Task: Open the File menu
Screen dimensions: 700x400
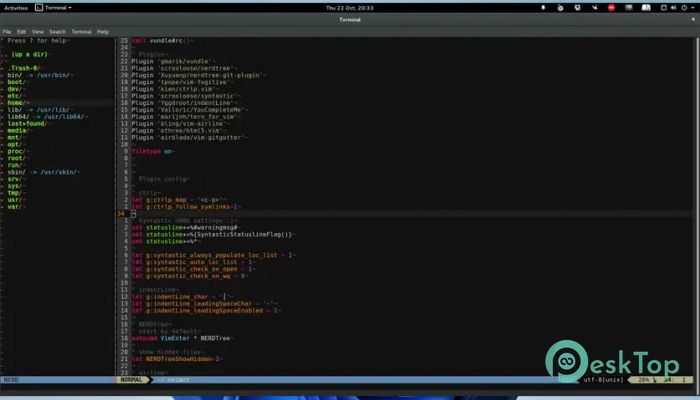Action: click(x=7, y=32)
